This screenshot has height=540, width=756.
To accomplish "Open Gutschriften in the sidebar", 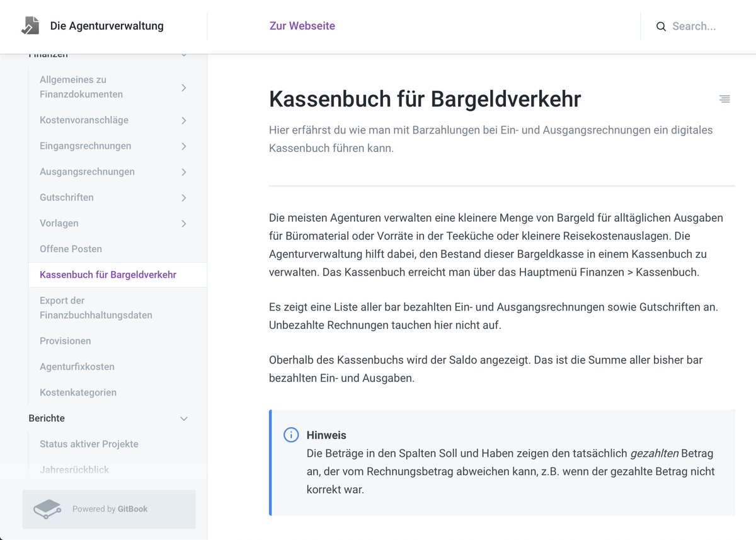I will click(x=67, y=197).
